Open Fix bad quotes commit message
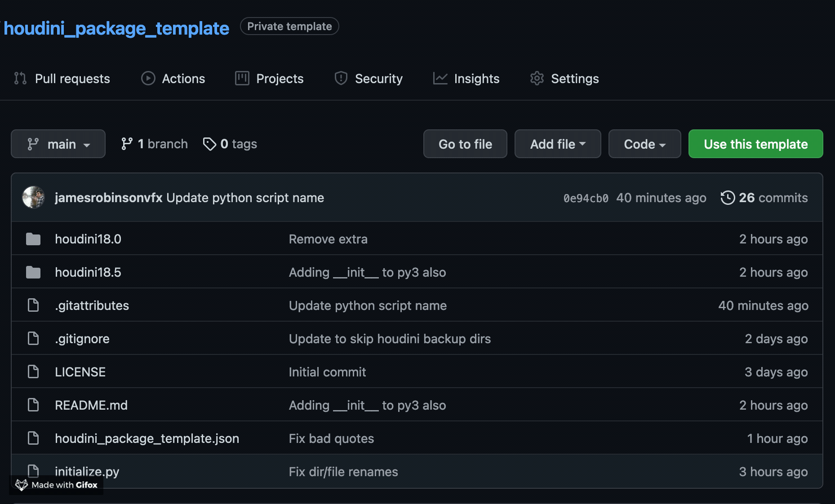Image resolution: width=835 pixels, height=504 pixels. (x=331, y=438)
